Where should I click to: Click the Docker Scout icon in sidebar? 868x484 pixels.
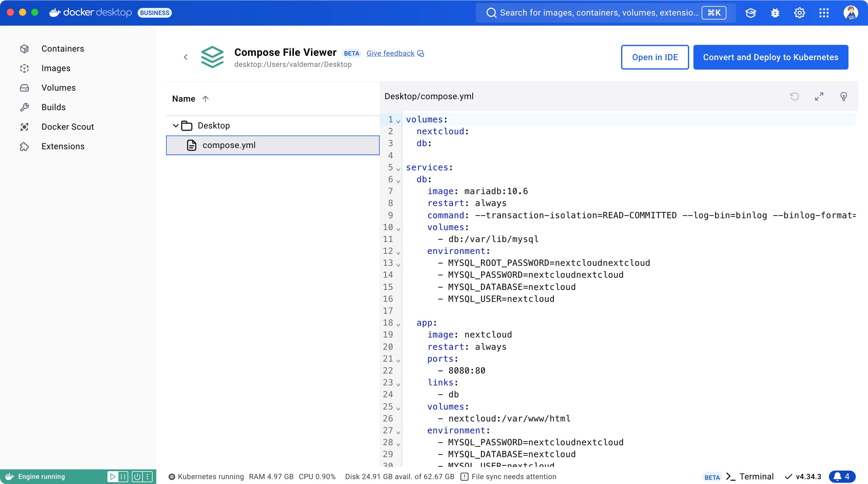coord(24,126)
